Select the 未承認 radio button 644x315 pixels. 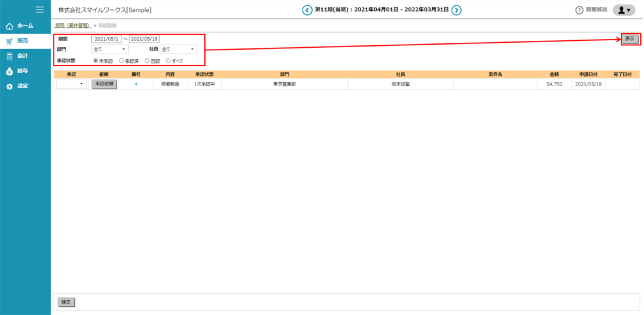96,61
